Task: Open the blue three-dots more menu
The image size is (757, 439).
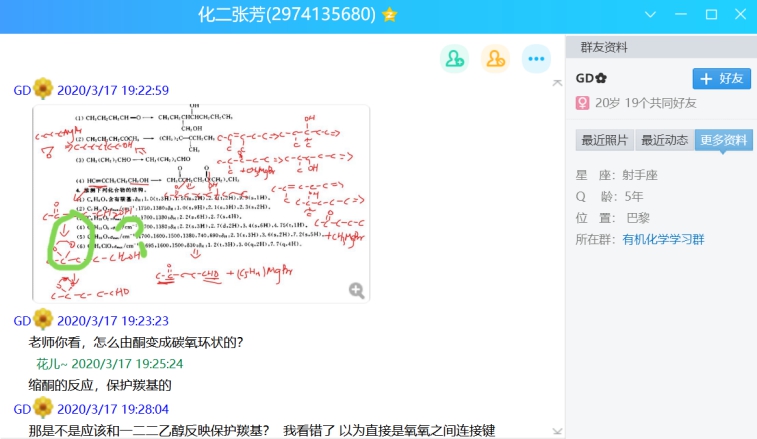Action: pos(537,59)
